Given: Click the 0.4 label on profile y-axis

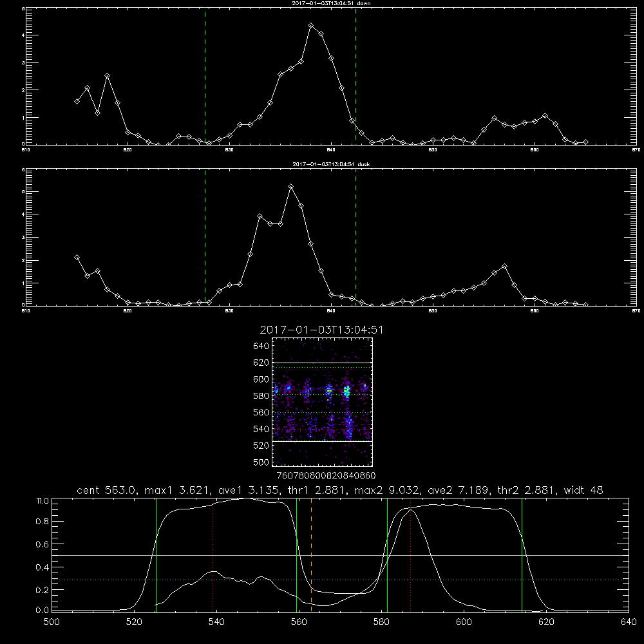Looking at the screenshot, I should click(43, 567).
